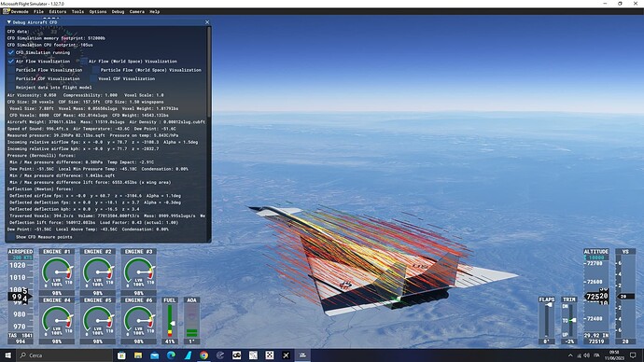644x362 pixels.
Task: Open the notification center icon
Action: (x=633, y=355)
